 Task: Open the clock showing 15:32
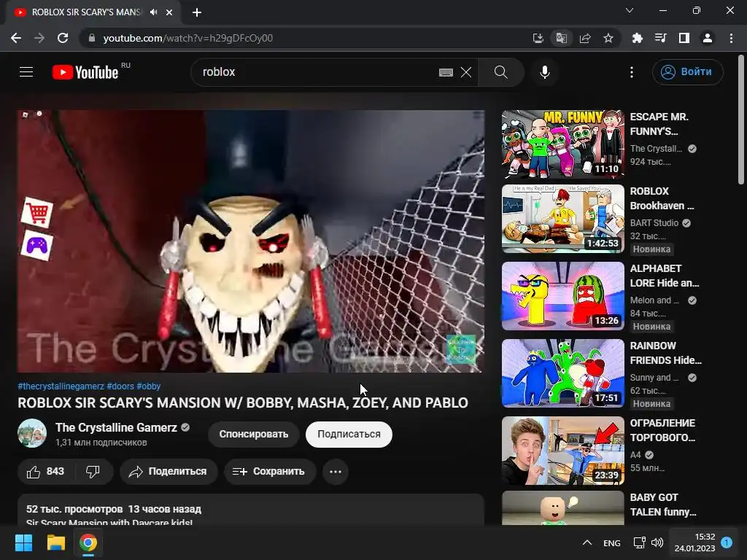point(694,542)
